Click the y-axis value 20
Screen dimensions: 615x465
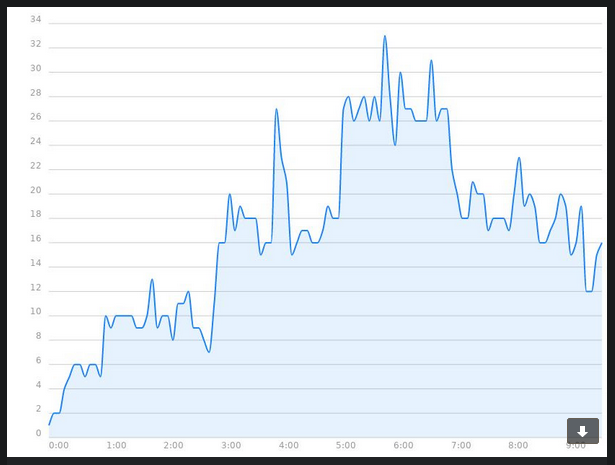click(x=36, y=190)
